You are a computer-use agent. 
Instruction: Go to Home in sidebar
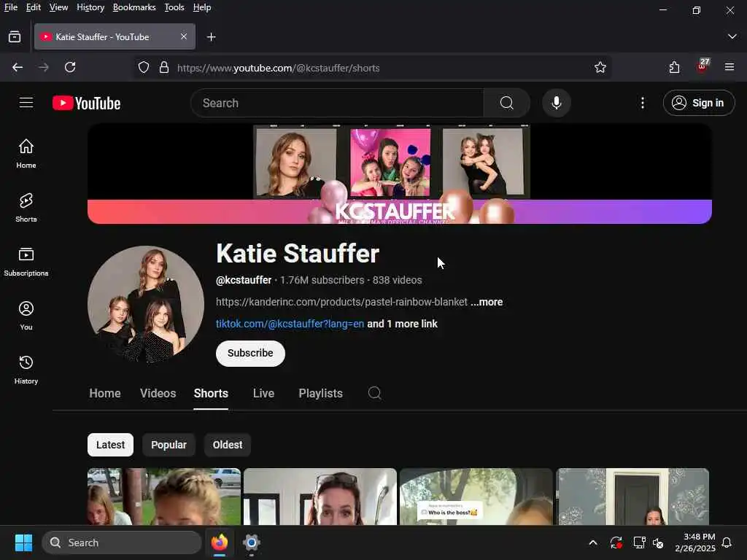(26, 154)
